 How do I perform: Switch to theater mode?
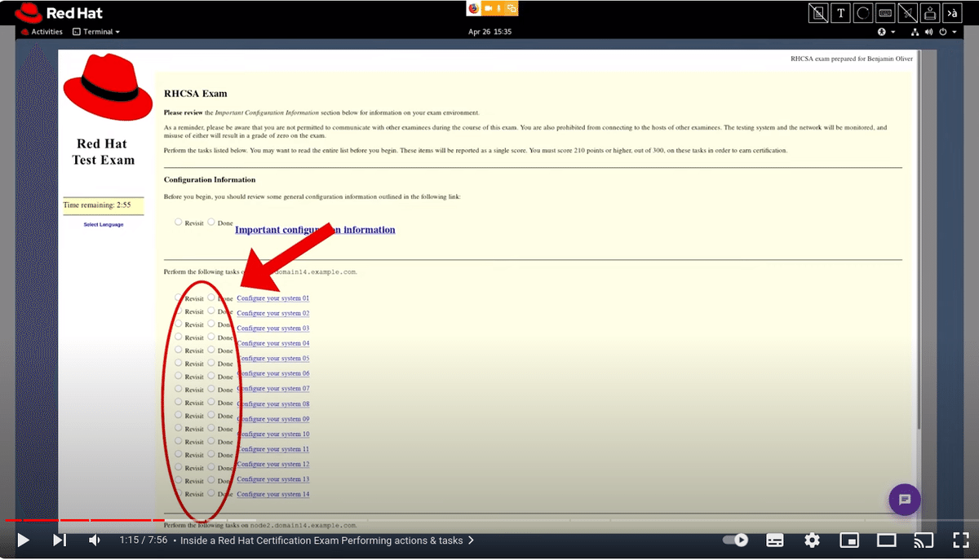[x=886, y=540]
